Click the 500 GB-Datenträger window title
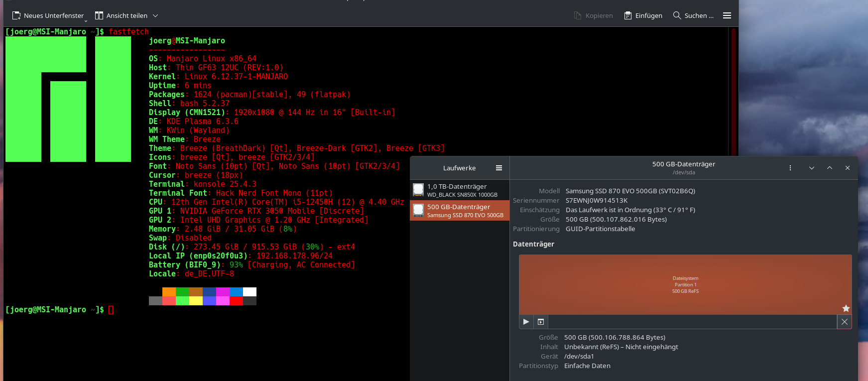 (684, 164)
